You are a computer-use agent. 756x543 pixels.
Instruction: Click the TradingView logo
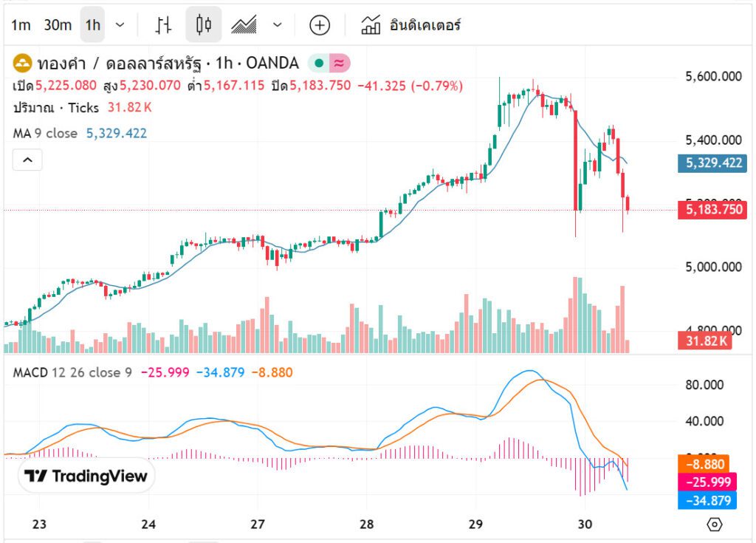[x=86, y=477]
